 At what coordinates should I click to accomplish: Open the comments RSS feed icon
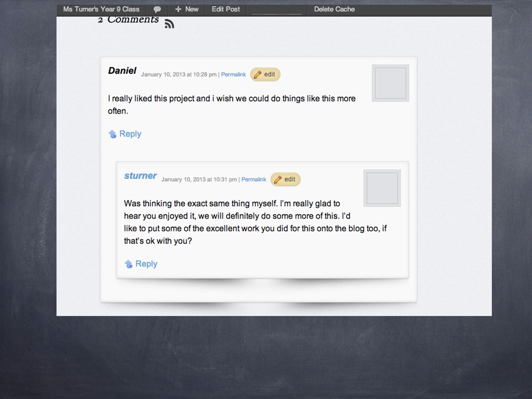tap(169, 24)
